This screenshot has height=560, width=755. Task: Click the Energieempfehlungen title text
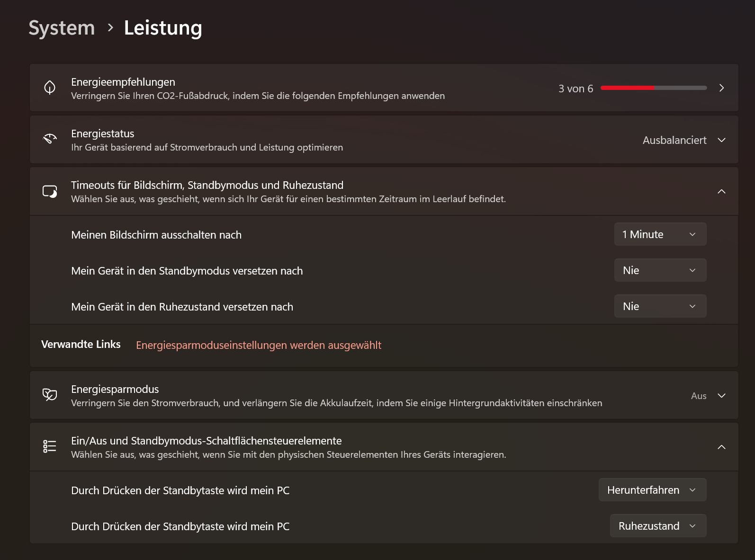pyautogui.click(x=123, y=82)
